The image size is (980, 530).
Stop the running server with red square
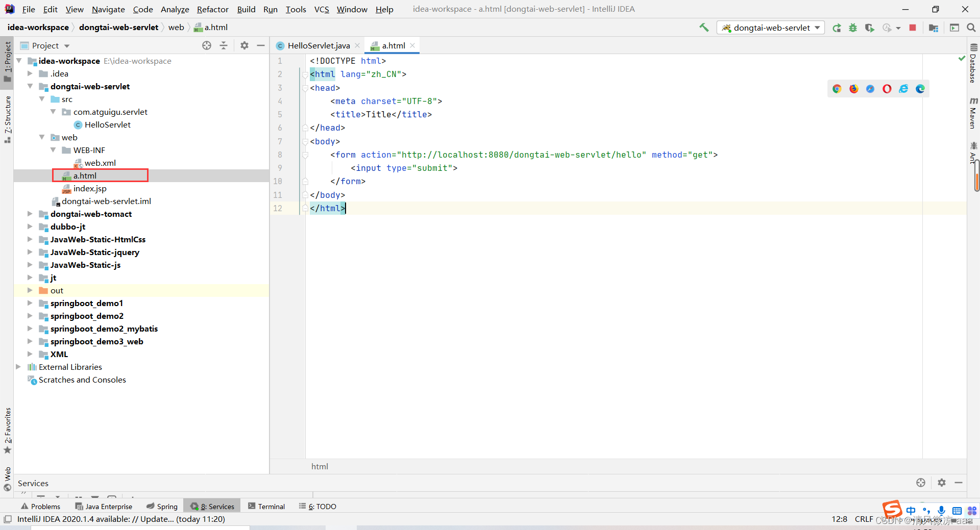point(913,28)
